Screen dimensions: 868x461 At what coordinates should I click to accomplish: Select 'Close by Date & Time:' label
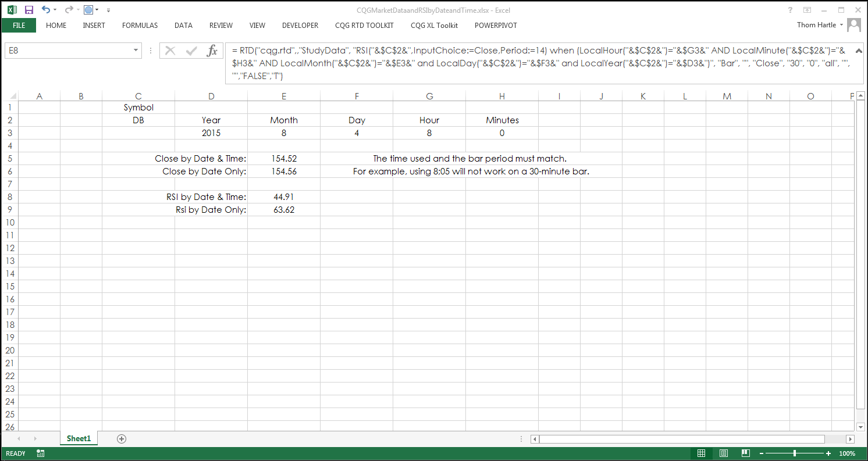(201, 159)
